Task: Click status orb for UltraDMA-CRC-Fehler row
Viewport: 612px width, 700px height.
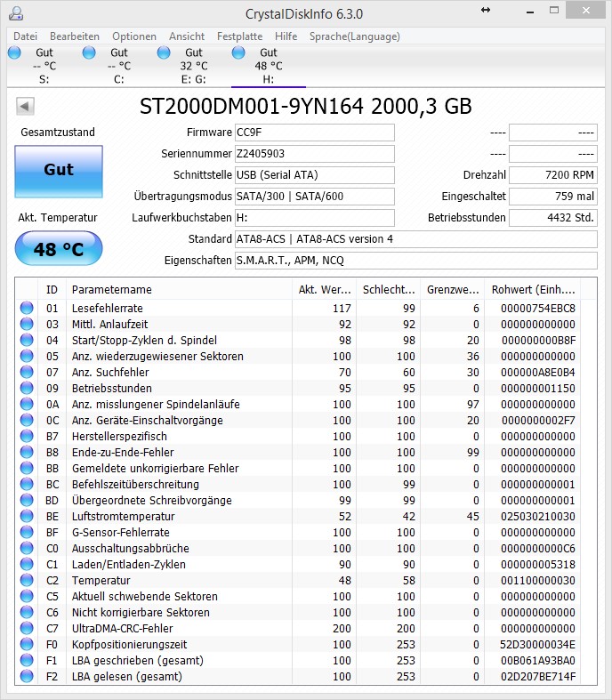Action: coord(27,628)
